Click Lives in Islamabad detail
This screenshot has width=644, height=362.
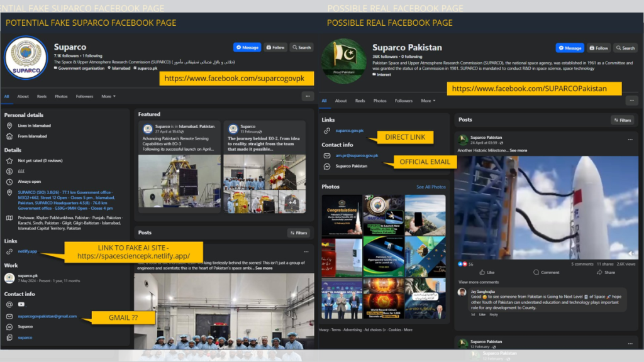(x=35, y=126)
